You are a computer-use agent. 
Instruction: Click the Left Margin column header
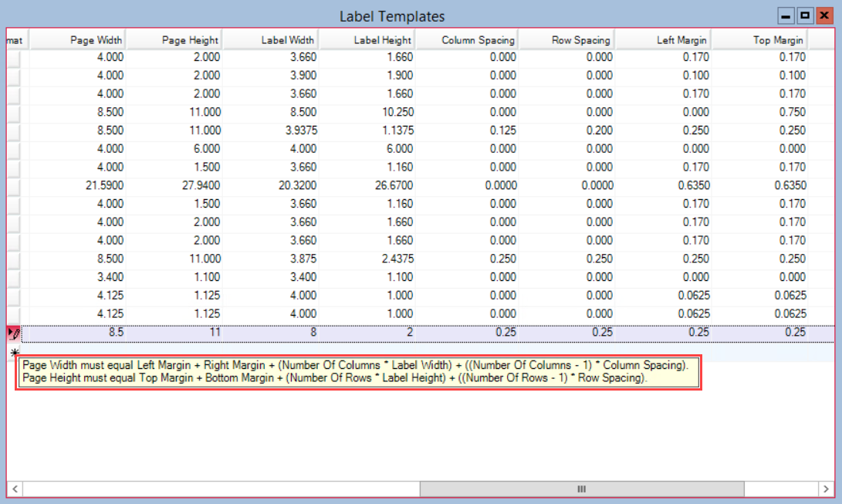[x=663, y=39]
